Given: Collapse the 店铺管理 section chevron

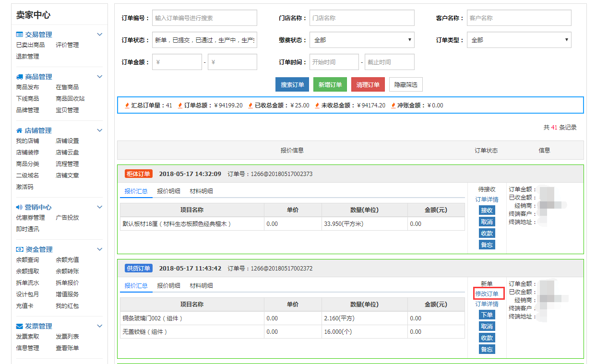Looking at the screenshot, I should click(x=100, y=130).
